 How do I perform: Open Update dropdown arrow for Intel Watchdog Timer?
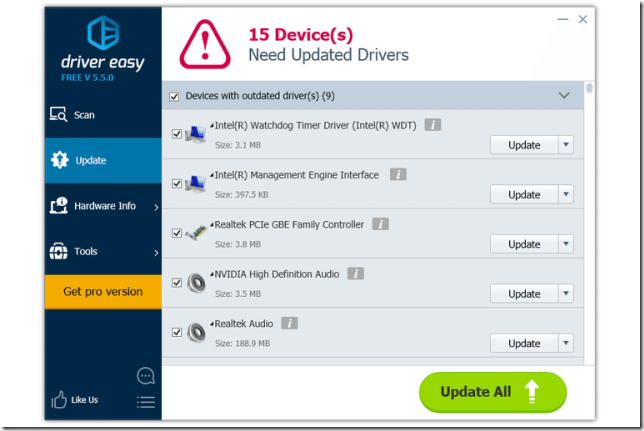click(566, 145)
